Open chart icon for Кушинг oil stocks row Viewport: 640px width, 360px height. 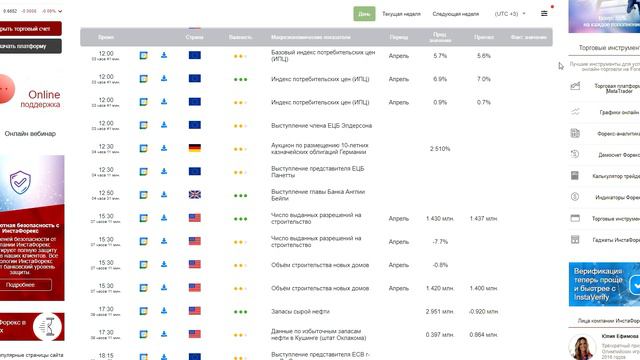click(143, 334)
